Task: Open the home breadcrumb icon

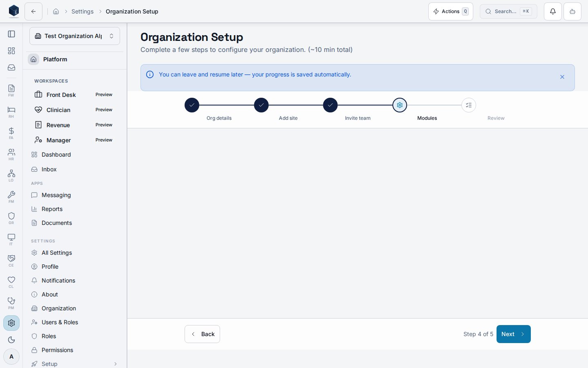Action: coord(56,11)
